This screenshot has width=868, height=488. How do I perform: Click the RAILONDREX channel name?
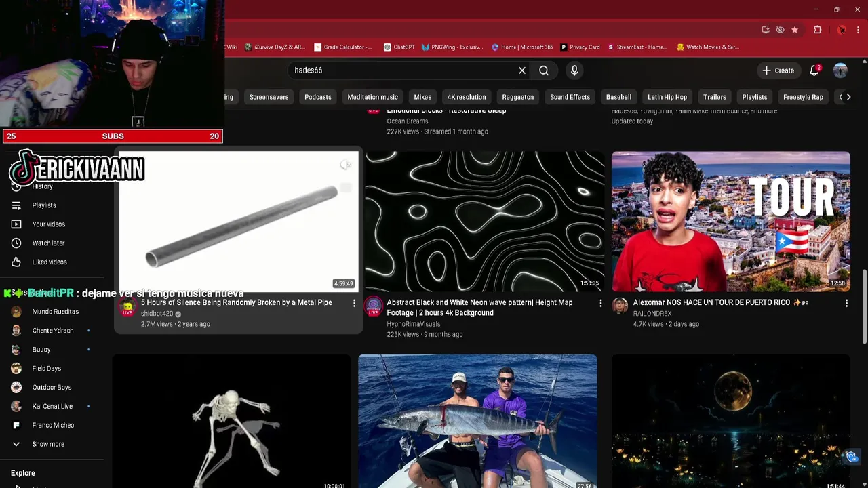click(652, 314)
